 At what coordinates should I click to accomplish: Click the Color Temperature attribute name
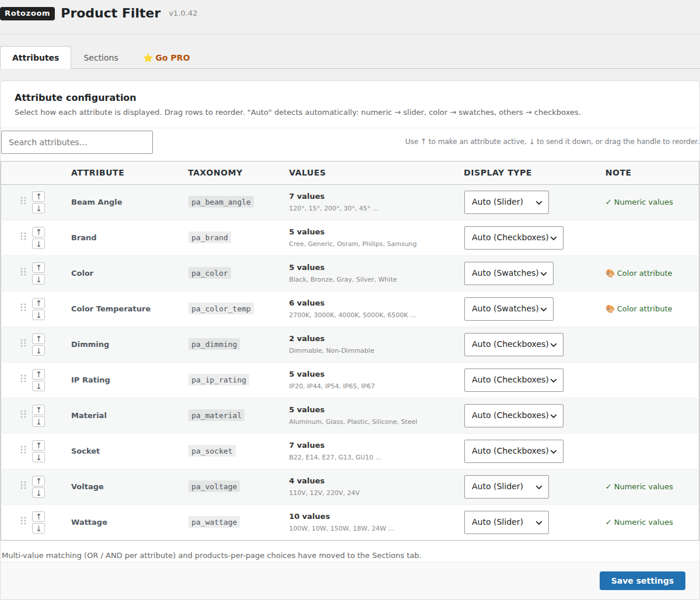[111, 309]
